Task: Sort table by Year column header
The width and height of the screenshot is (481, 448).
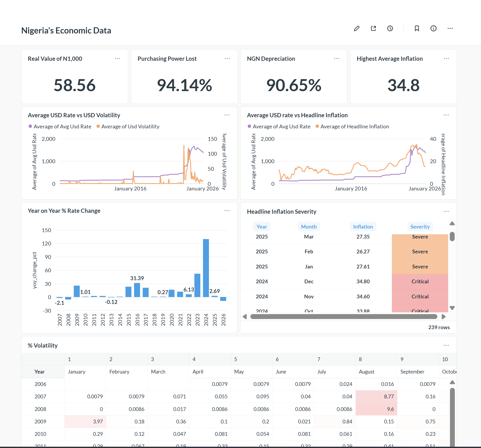Action: coord(261,227)
